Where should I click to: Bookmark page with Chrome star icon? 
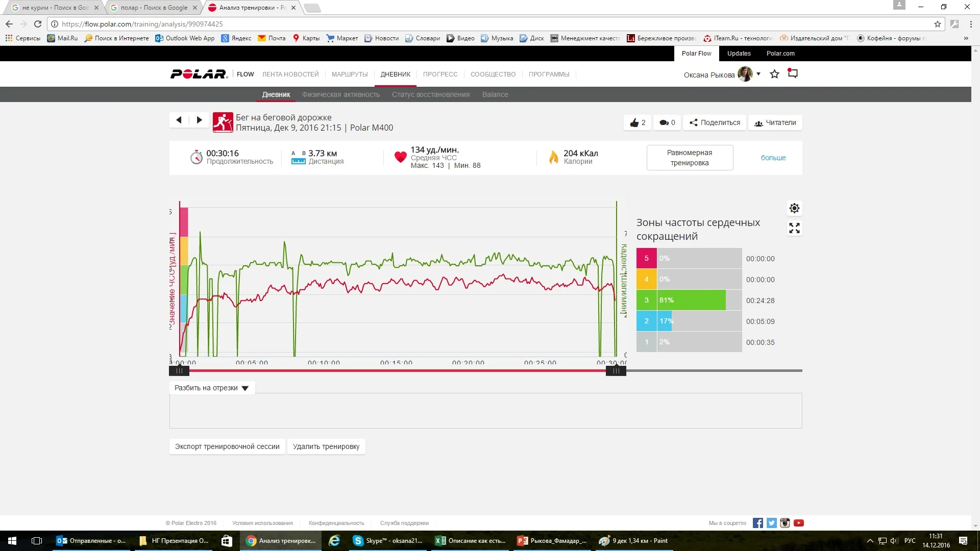pyautogui.click(x=937, y=24)
